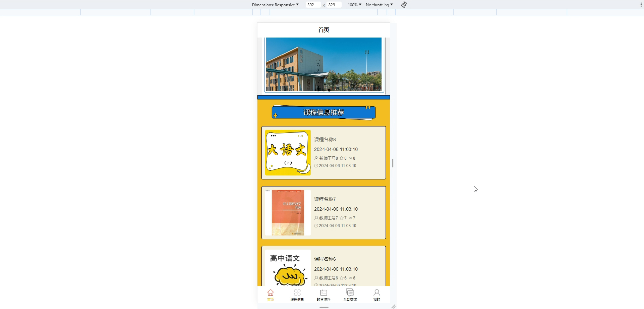Click the rotate device icon
Viewport: 644px width, 309px height.
point(404,5)
